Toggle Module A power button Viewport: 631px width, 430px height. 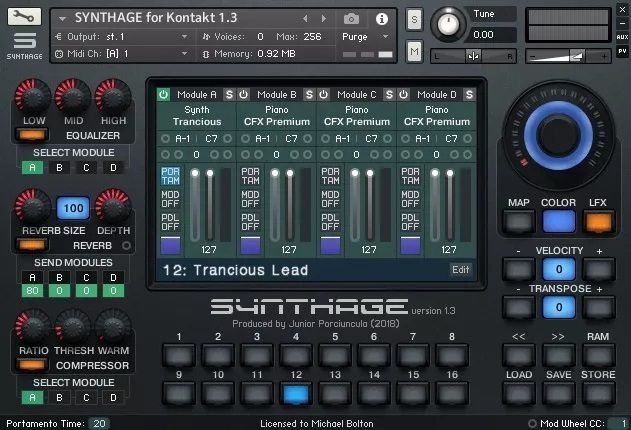tap(163, 95)
